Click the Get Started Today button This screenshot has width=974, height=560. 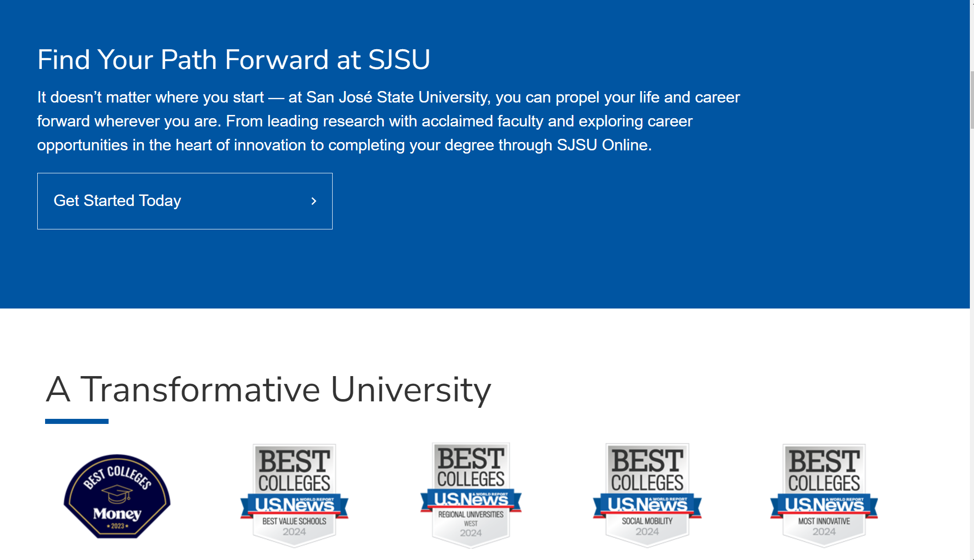184,201
